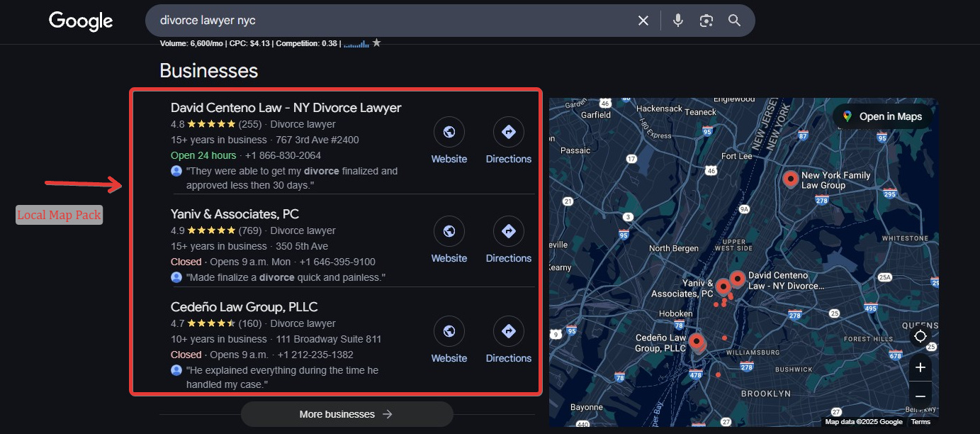Open directions icon for David Centeno Law
980x434 pixels.
509,132
